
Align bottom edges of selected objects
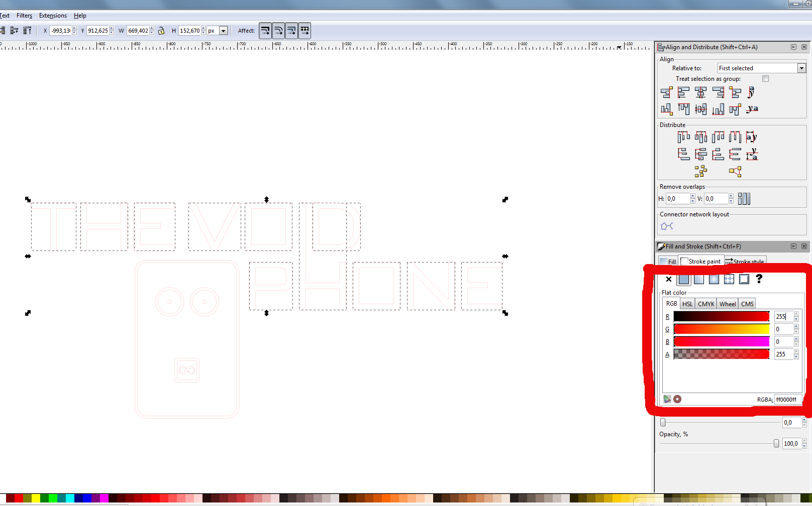[718, 109]
